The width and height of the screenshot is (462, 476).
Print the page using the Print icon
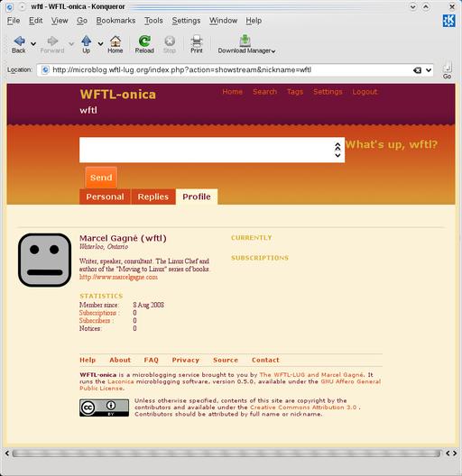pyautogui.click(x=197, y=41)
